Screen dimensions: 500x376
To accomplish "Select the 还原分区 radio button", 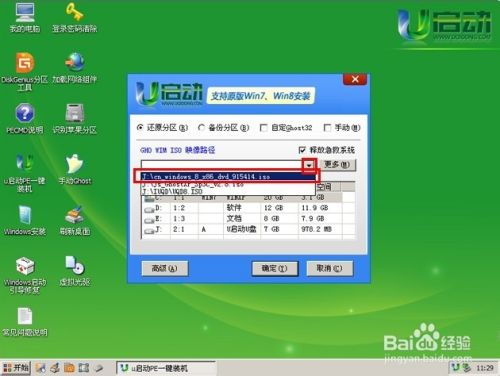I will click(140, 128).
